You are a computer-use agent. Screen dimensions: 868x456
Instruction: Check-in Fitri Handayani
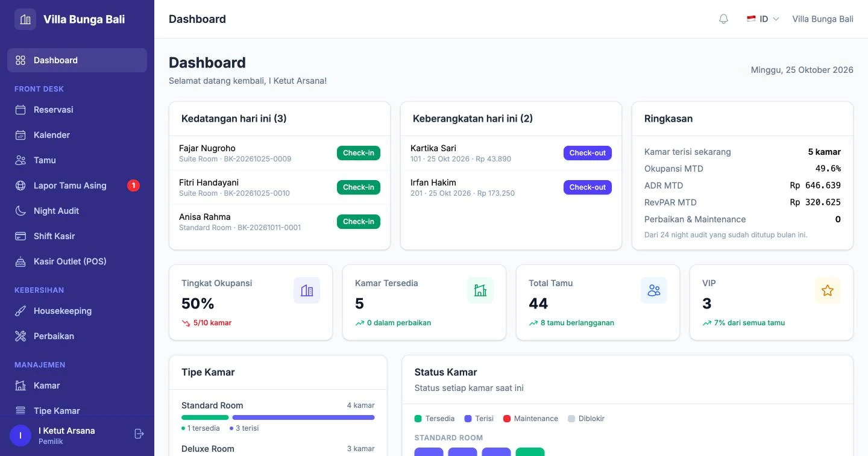coord(359,187)
